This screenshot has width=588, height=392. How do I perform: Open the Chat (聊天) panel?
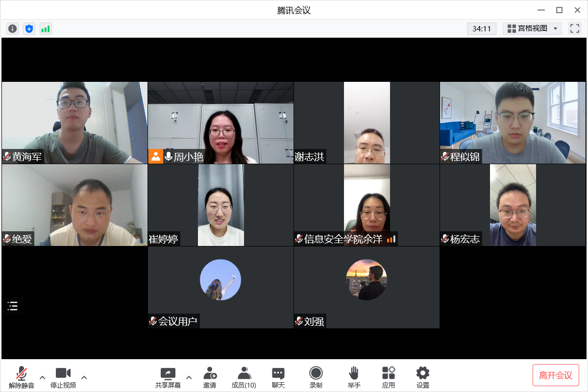click(278, 377)
